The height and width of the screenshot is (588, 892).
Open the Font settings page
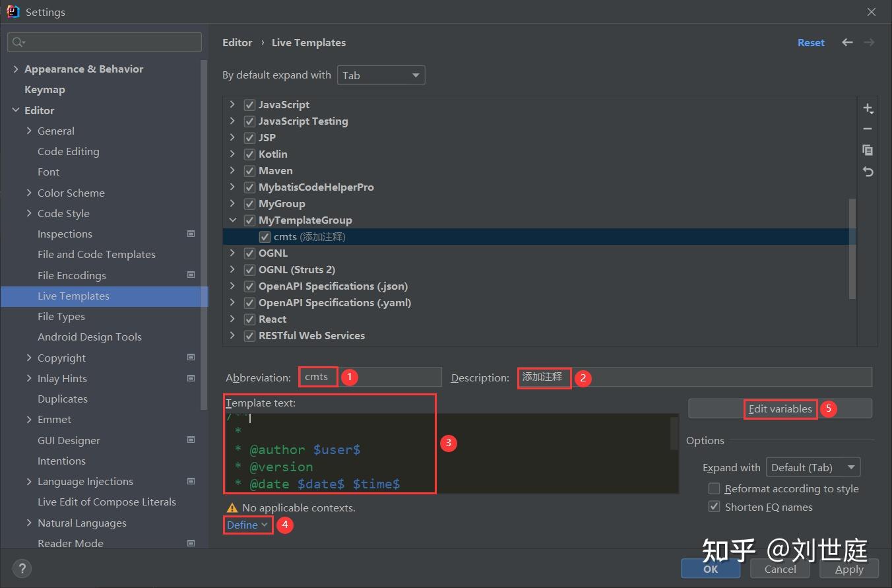tap(48, 172)
